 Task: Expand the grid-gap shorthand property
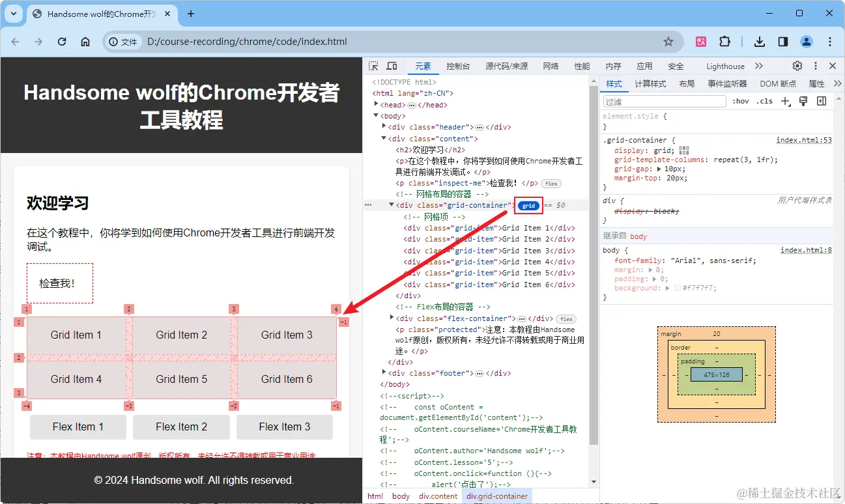coord(659,169)
